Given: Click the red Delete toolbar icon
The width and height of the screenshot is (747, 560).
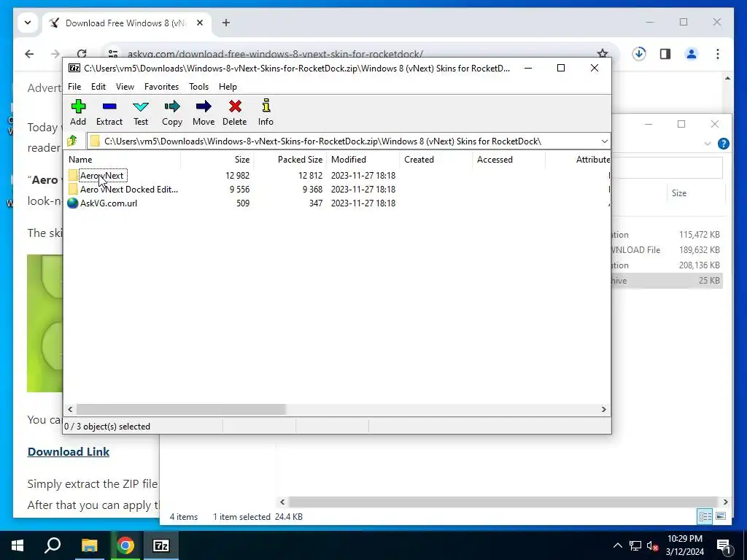Looking at the screenshot, I should pos(234,112).
